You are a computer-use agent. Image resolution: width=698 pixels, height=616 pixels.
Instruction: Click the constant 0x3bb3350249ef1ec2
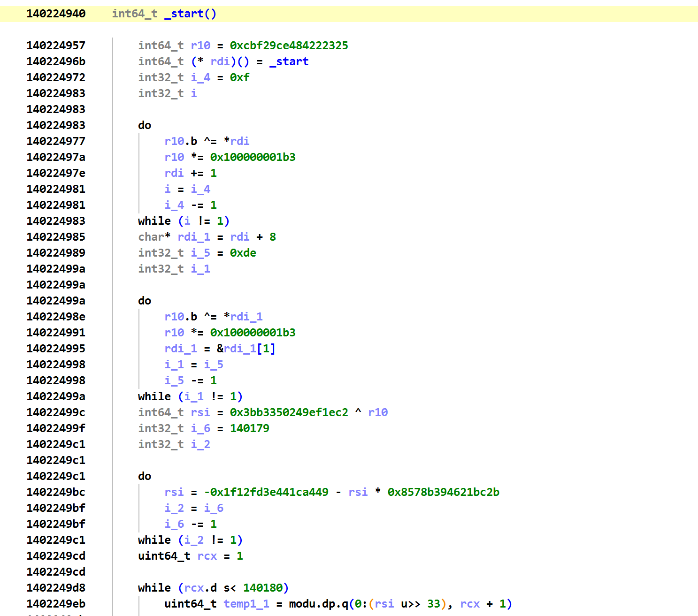click(x=289, y=412)
